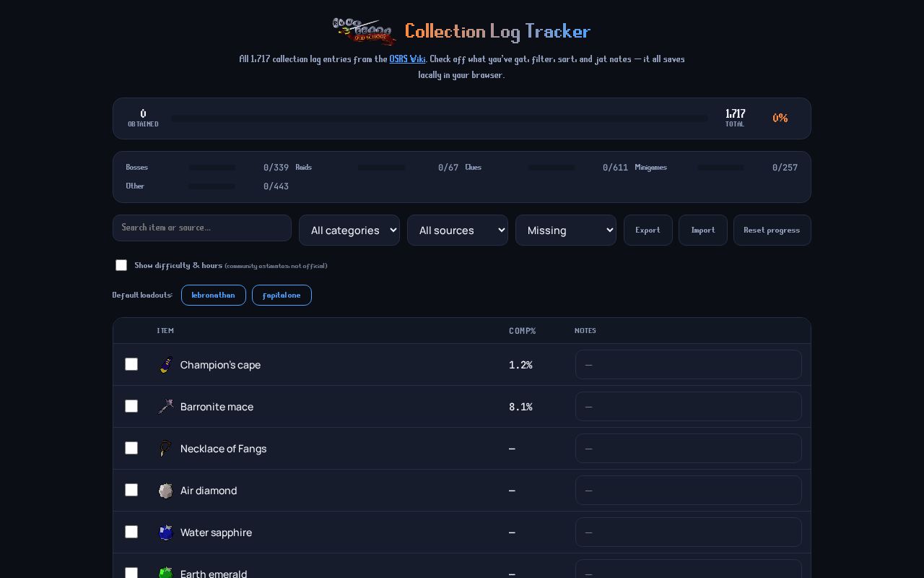
Task: Click the Clues 0/611 count
Action: point(615,168)
